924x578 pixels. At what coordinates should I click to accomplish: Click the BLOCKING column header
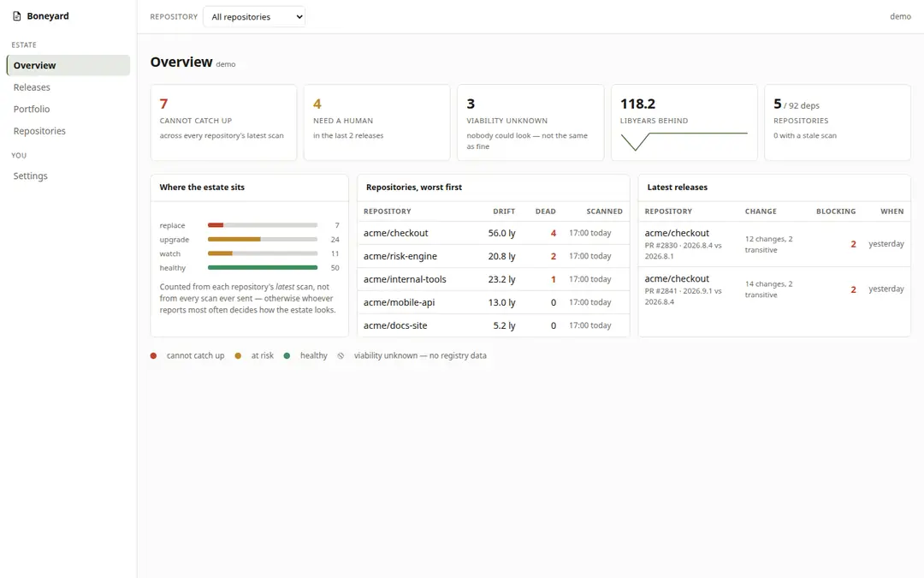click(x=836, y=212)
